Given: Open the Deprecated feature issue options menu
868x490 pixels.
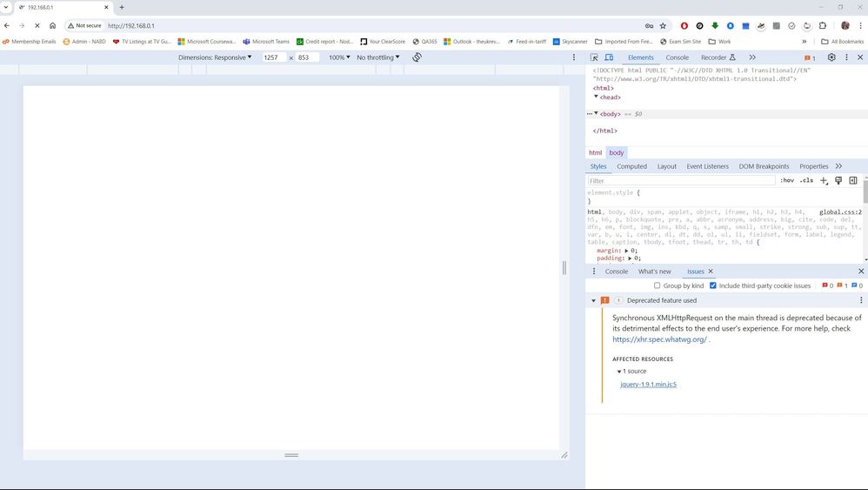Looking at the screenshot, I should pyautogui.click(x=861, y=300).
